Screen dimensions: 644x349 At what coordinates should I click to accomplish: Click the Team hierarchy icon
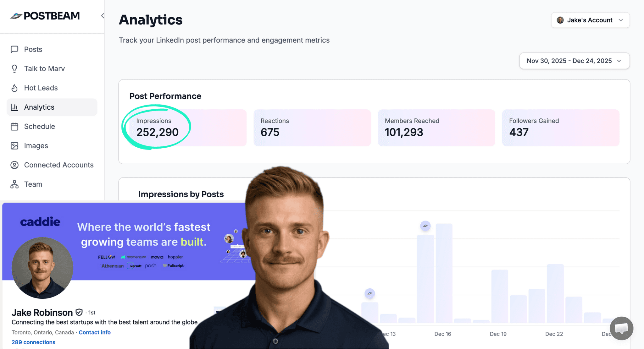coord(14,184)
